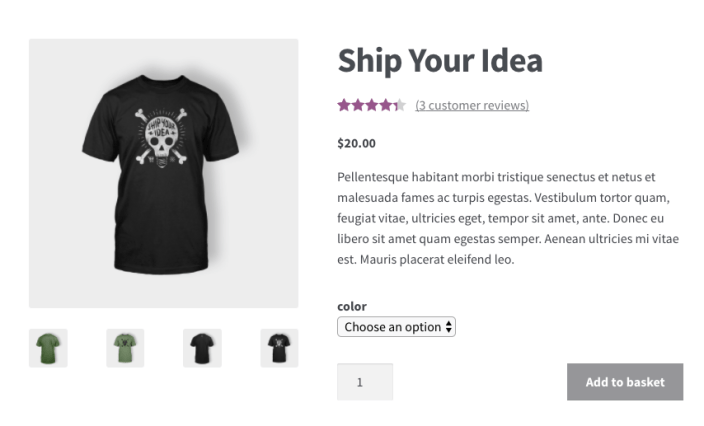Click the quantity input field showing 1
Image resolution: width=704 pixels, height=426 pixels.
tap(365, 382)
